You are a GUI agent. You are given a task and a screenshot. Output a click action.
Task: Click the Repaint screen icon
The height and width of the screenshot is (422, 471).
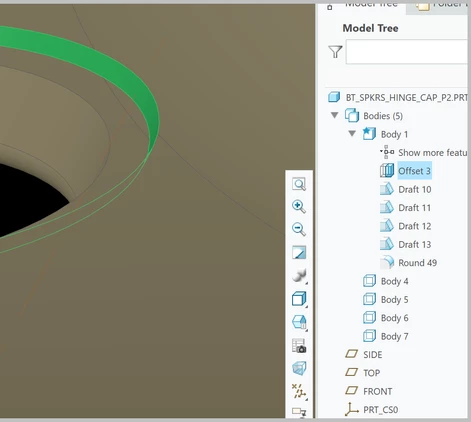[x=299, y=252]
